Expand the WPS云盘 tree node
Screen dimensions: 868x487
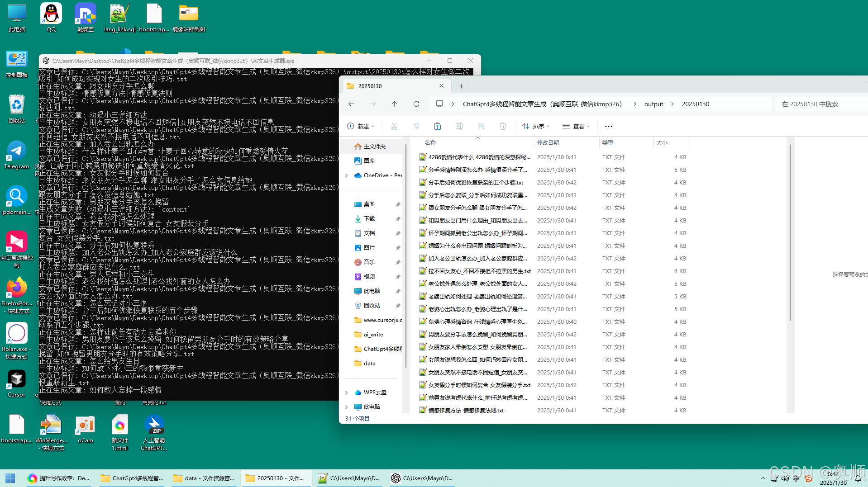click(347, 392)
